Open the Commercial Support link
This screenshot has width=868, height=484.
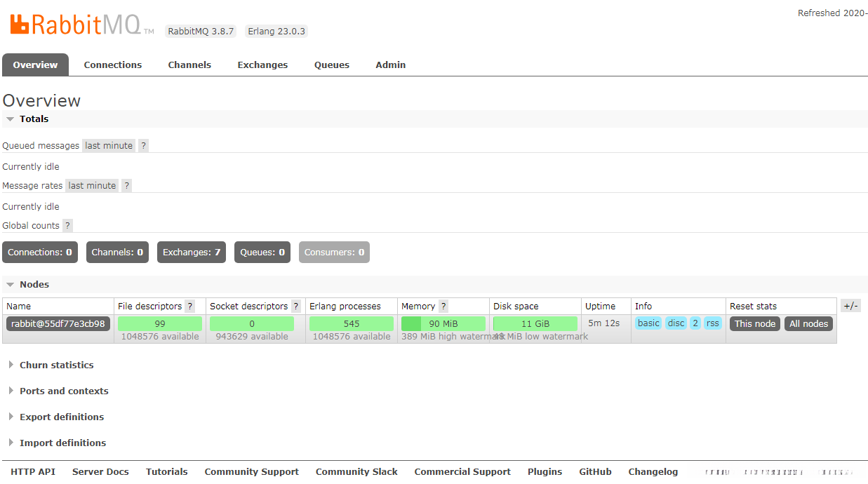pyautogui.click(x=462, y=472)
